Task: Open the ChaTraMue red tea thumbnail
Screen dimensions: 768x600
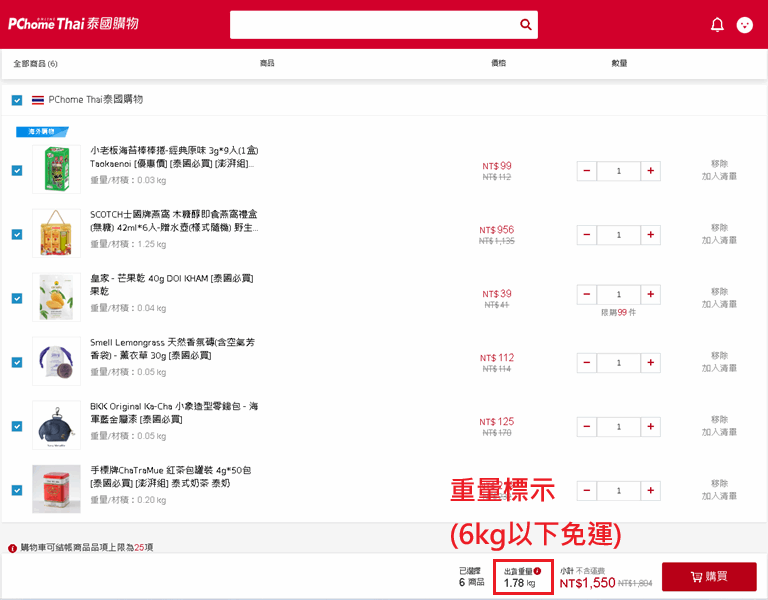Action: 56,489
